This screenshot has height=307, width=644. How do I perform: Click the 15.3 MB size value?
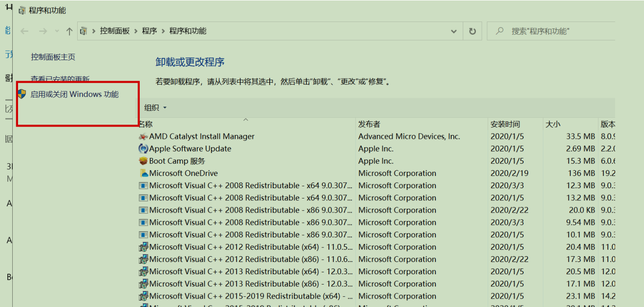(580, 161)
